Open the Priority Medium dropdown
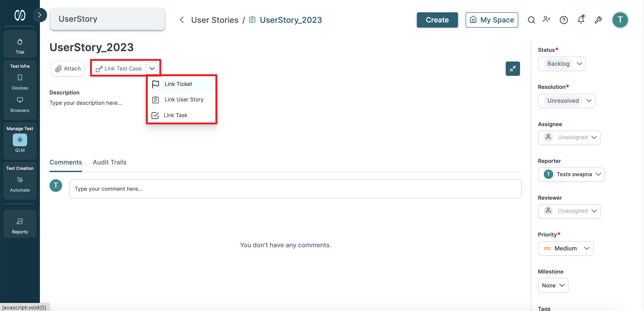Screen dimensions: 644x311 (566, 248)
